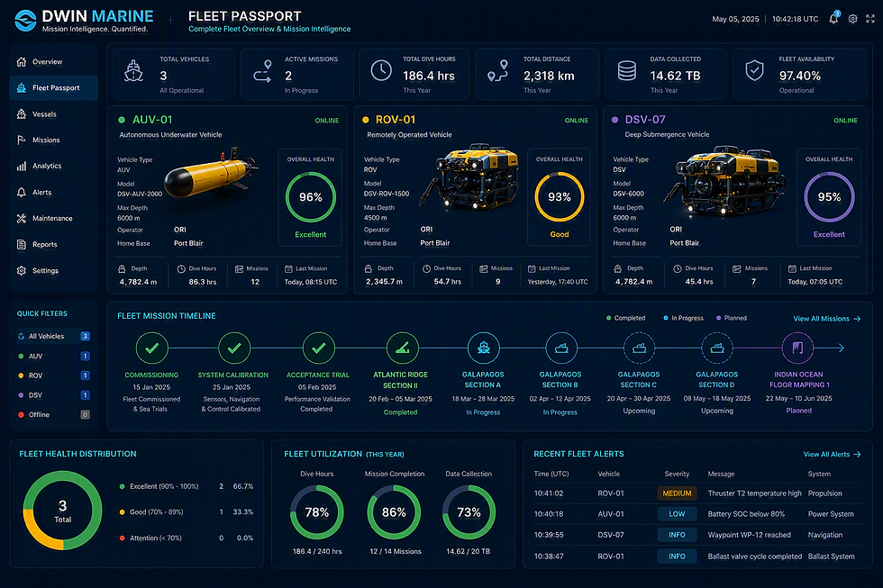Image resolution: width=883 pixels, height=588 pixels.
Task: Open Missions in sidebar
Action: [53, 140]
